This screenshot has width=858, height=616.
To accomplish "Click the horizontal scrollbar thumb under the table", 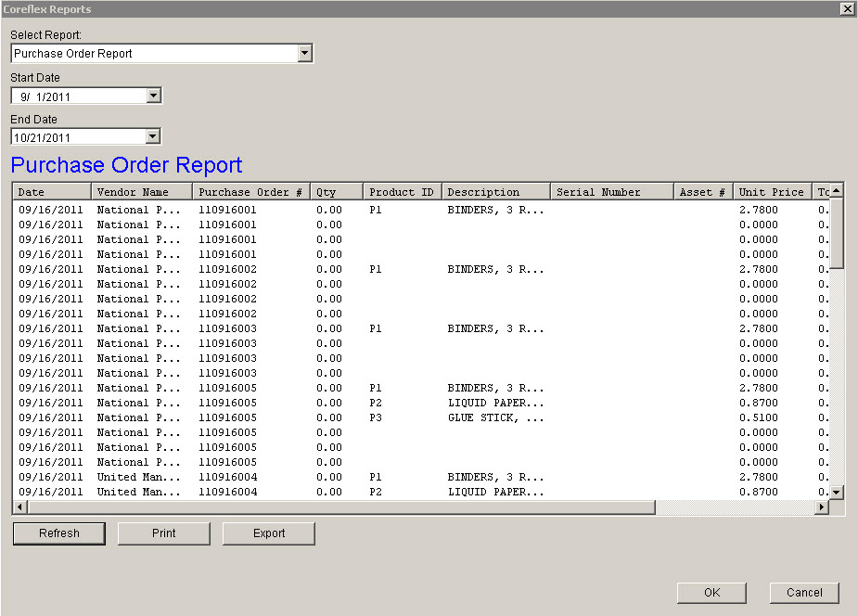I will (341, 507).
